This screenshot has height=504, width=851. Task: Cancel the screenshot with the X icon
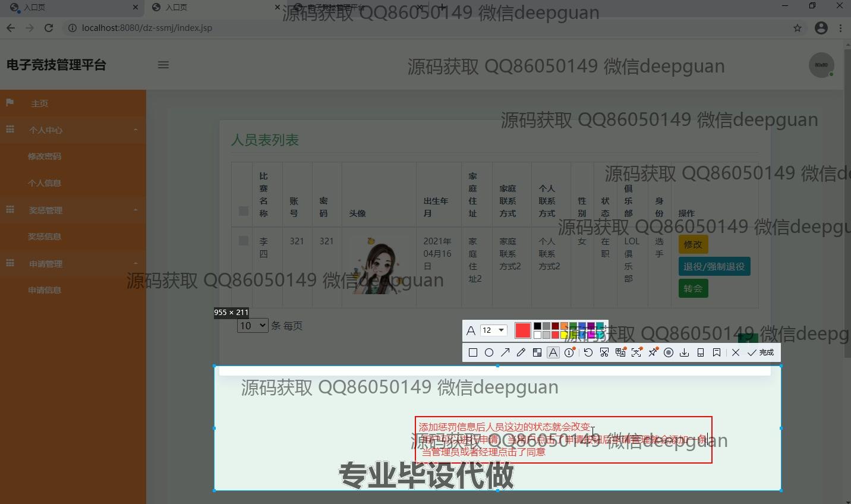click(736, 352)
